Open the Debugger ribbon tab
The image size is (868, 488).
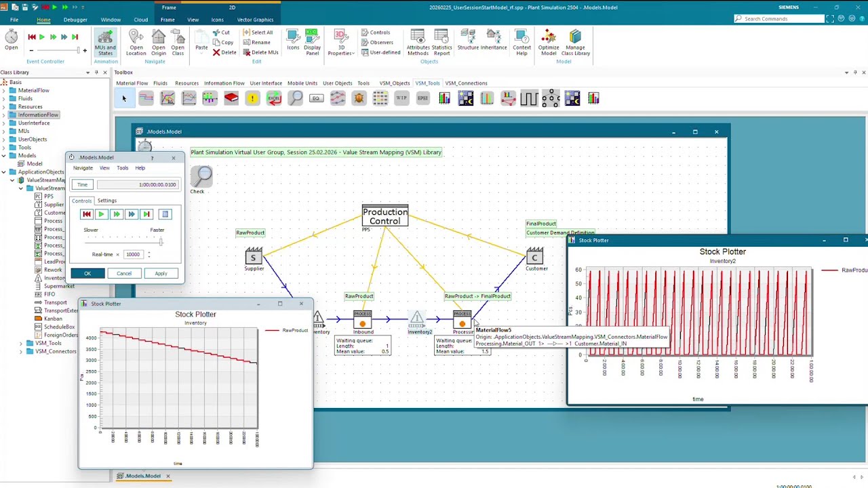75,20
